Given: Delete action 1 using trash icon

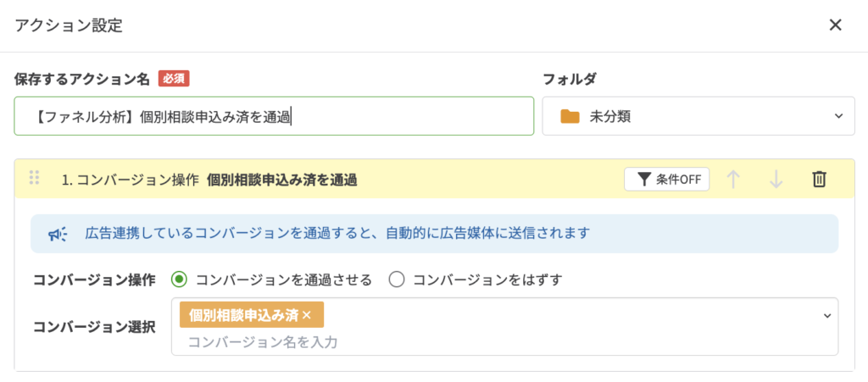Looking at the screenshot, I should tap(819, 179).
